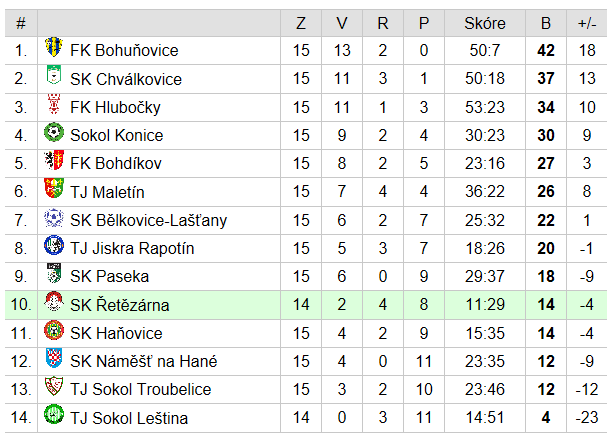
Task: Click the FK Bohuňovice club crest
Action: pos(54,47)
